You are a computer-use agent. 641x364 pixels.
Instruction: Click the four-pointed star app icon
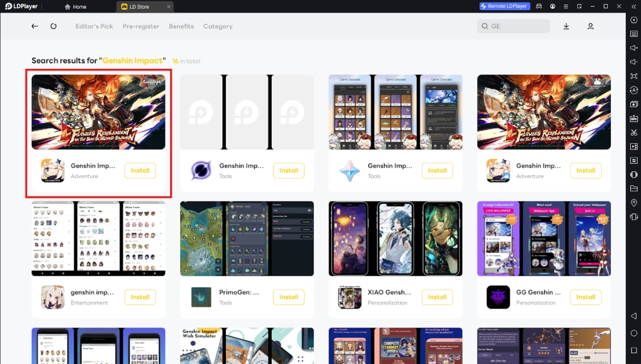coord(349,170)
